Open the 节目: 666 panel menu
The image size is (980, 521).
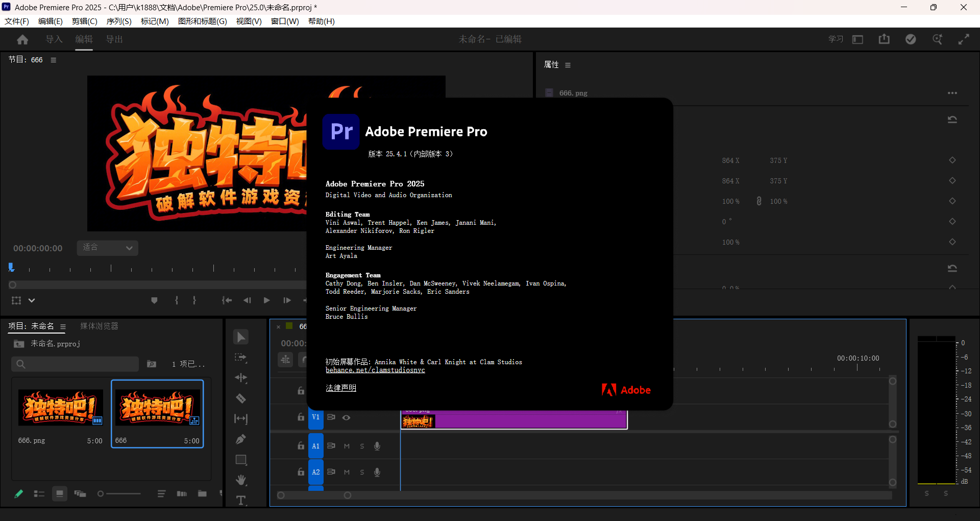54,60
